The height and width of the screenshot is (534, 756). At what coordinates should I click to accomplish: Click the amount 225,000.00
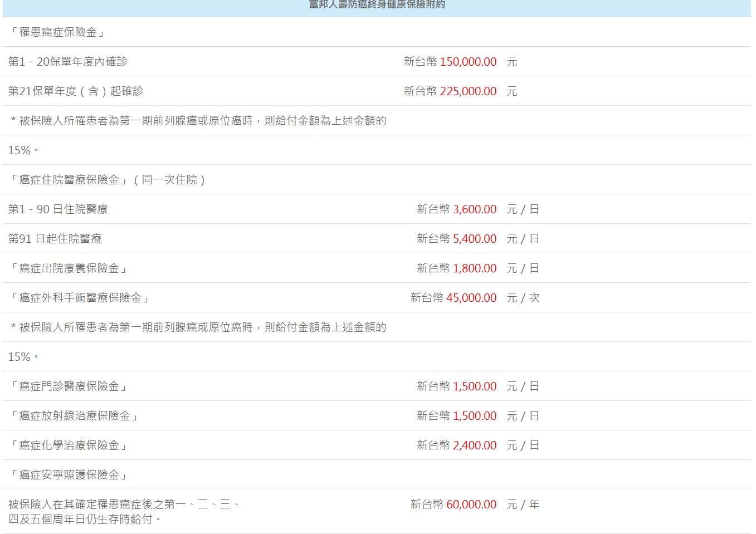click(x=468, y=91)
